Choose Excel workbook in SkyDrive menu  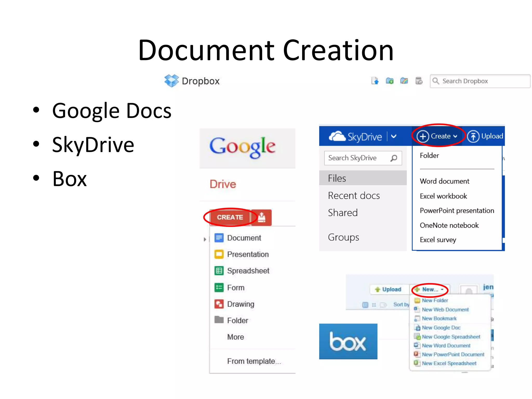[x=443, y=196]
